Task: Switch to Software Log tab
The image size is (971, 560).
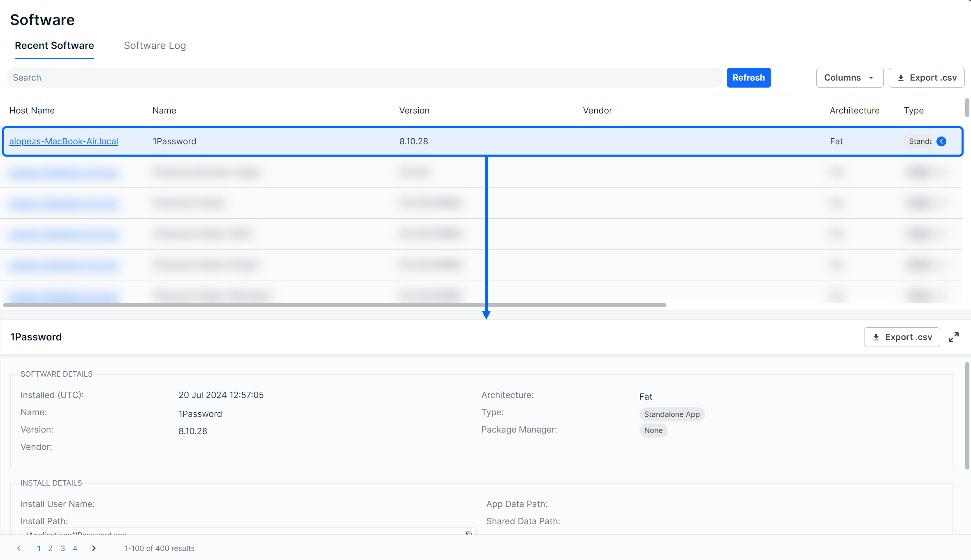Action: point(155,46)
